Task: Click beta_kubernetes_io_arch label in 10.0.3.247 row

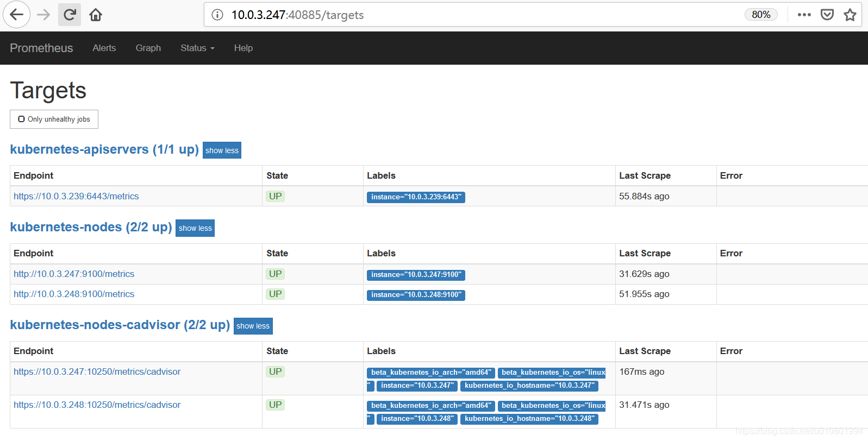Action: click(x=431, y=373)
